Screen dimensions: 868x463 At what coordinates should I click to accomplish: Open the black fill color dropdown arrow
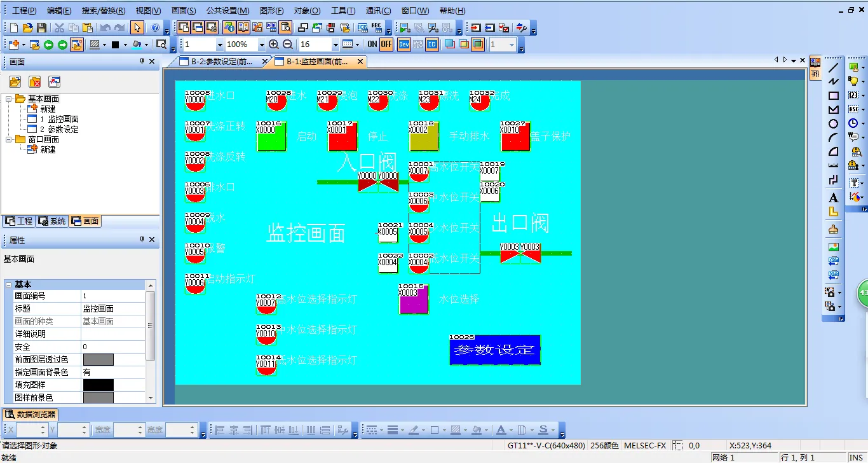[125, 45]
